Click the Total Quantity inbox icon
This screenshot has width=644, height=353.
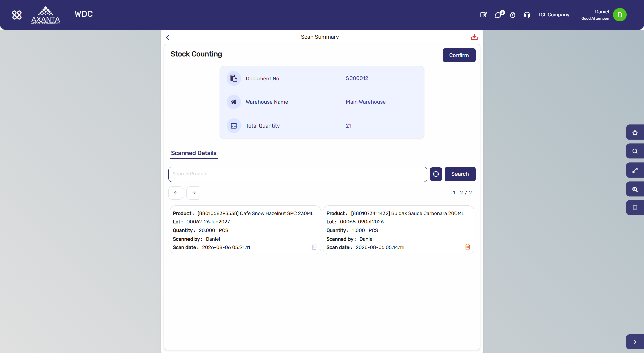click(234, 126)
